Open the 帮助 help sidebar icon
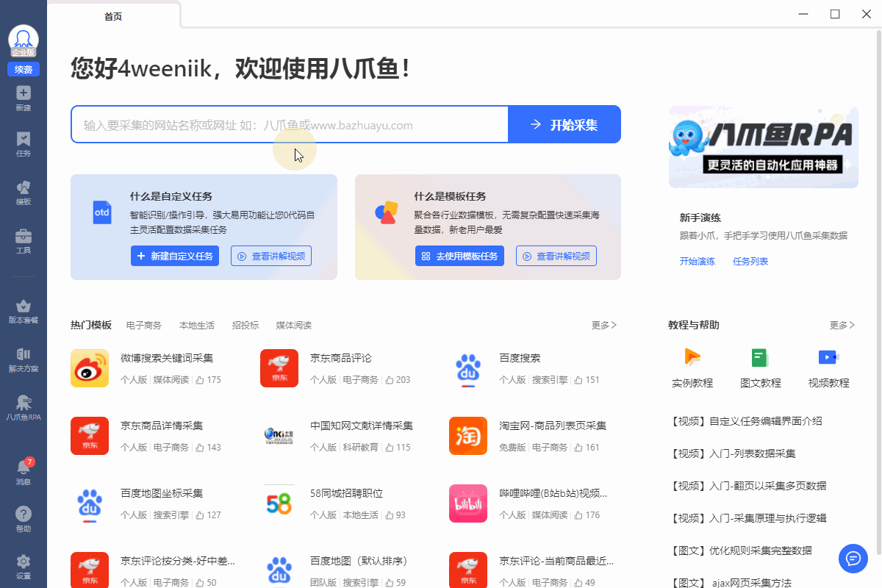Screen dimensions: 882x588 24,520
